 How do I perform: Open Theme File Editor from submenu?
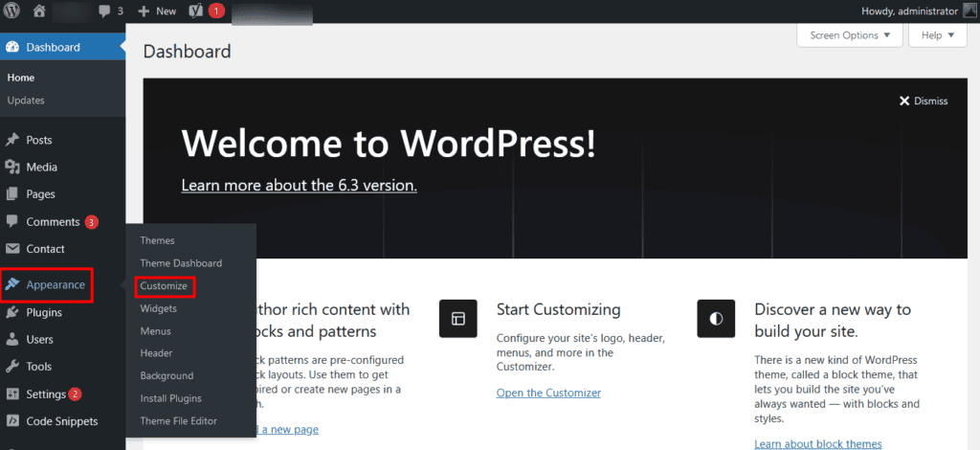[178, 421]
